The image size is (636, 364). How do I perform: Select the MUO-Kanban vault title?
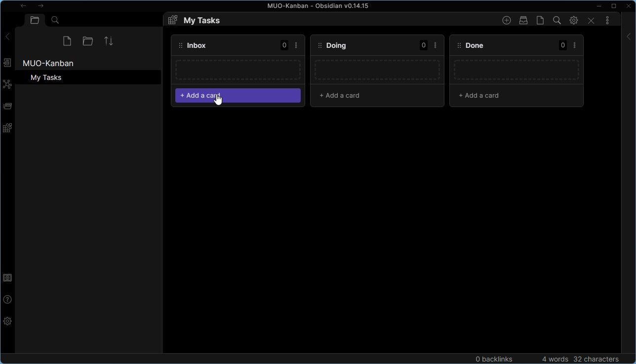(x=48, y=63)
